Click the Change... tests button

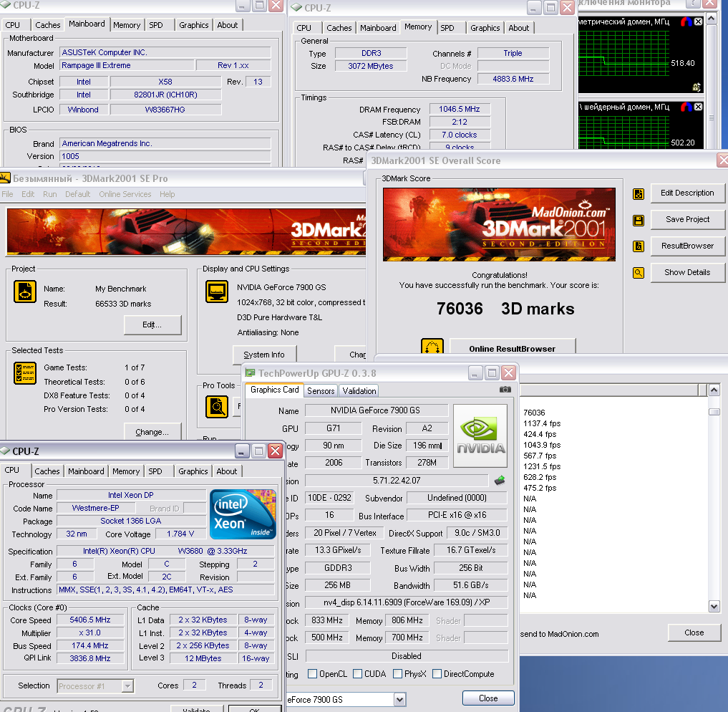click(152, 431)
